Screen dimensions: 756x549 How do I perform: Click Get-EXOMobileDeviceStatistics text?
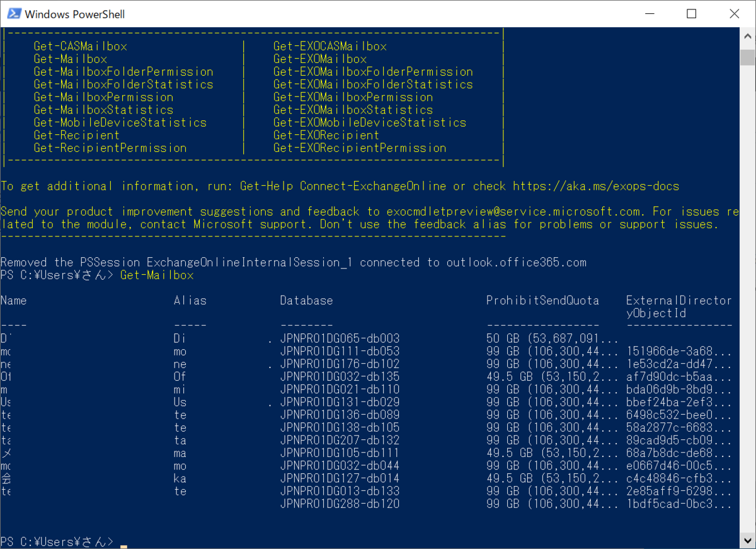(370, 122)
